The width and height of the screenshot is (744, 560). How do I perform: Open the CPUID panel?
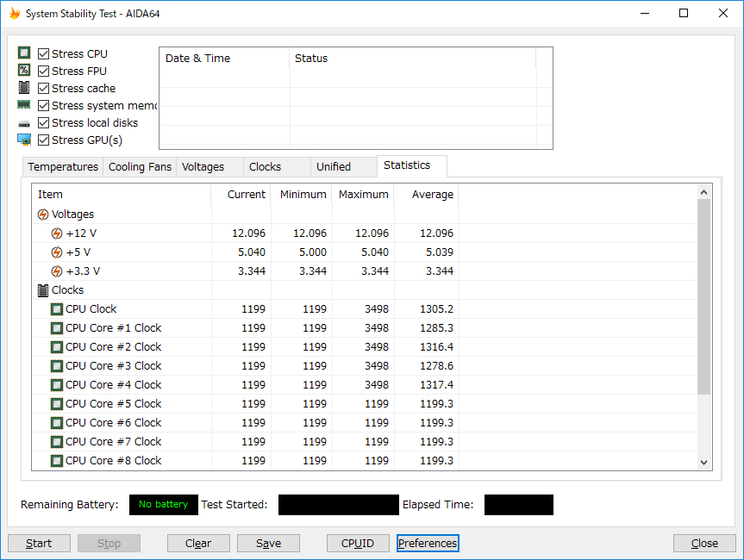[x=358, y=544]
